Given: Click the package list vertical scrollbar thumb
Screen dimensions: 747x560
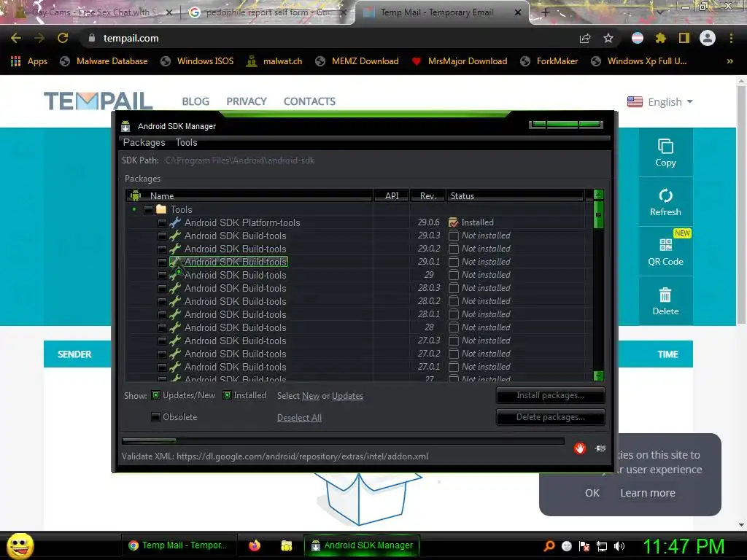Looking at the screenshot, I should (x=599, y=215).
